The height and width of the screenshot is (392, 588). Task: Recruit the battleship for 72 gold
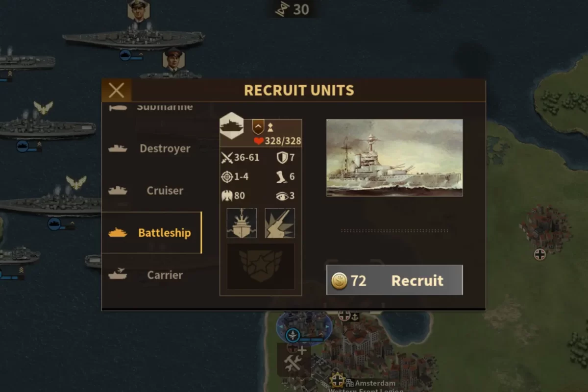(x=394, y=280)
